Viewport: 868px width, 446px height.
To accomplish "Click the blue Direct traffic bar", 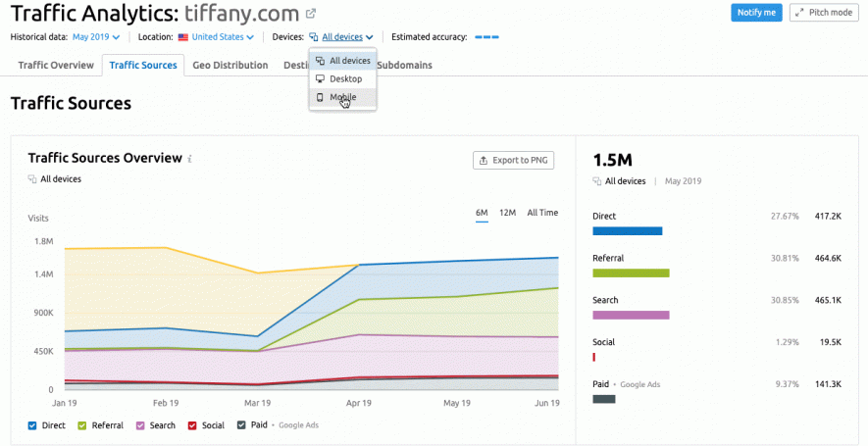I will [x=627, y=231].
